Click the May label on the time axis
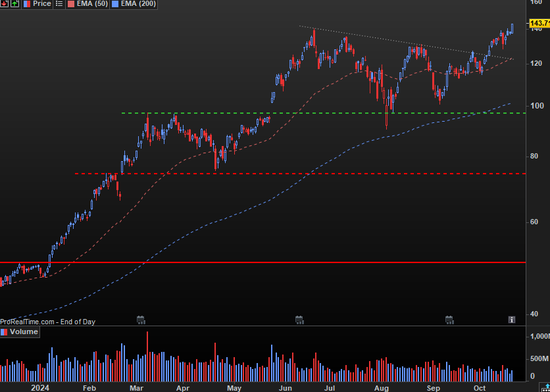 tap(234, 388)
